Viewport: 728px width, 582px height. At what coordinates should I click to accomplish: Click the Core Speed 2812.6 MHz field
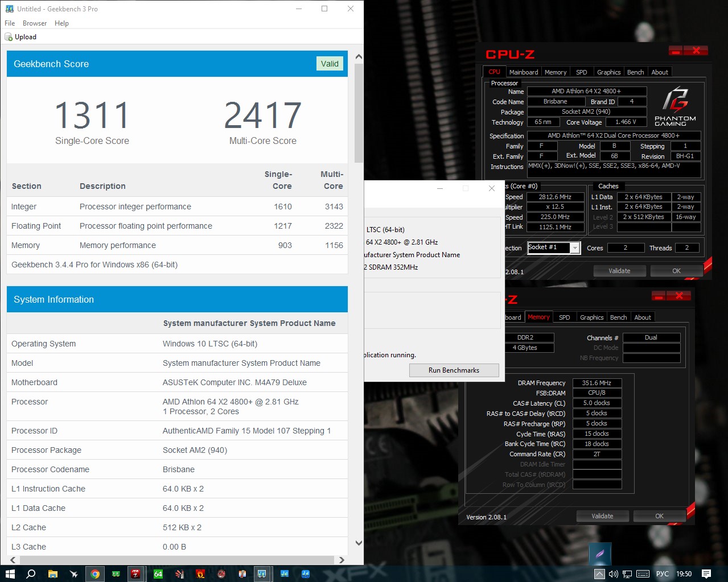coord(555,197)
